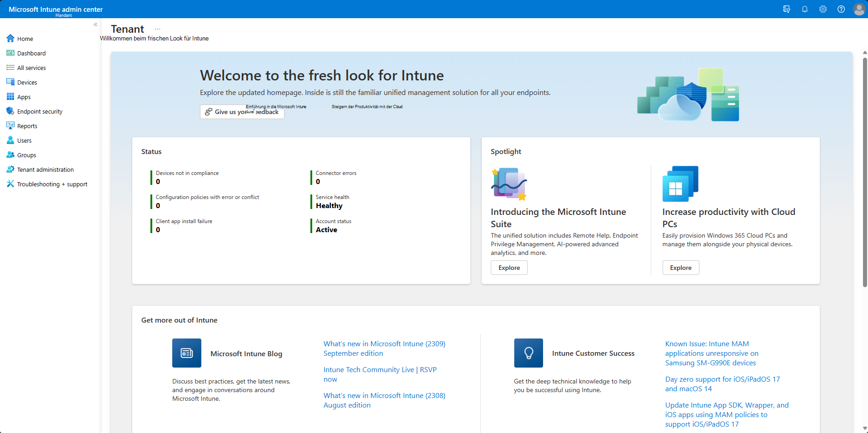Select Home in the navigation menu
The height and width of the screenshot is (433, 868).
pyautogui.click(x=25, y=39)
